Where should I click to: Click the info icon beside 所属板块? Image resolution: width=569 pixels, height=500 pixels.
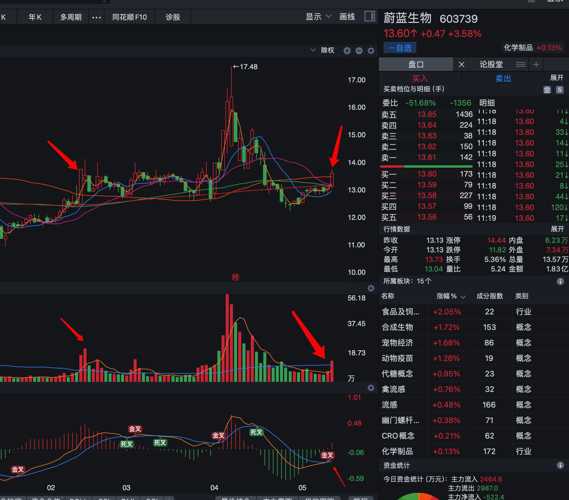(x=560, y=282)
